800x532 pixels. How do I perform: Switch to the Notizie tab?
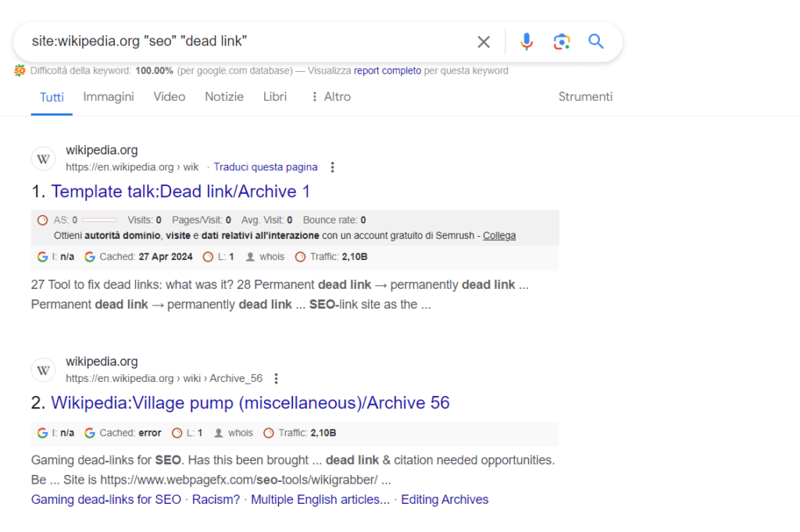tap(224, 97)
